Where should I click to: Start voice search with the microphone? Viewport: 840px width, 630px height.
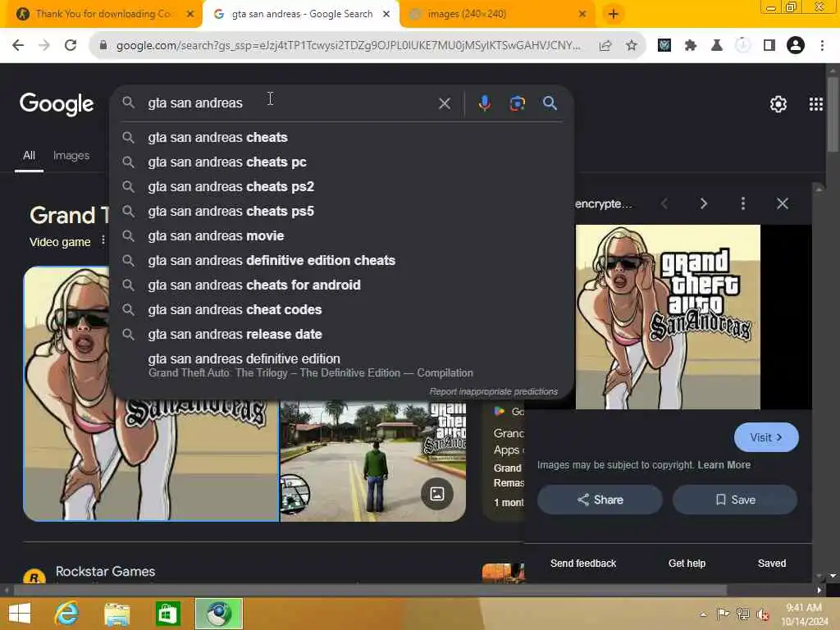coord(484,103)
